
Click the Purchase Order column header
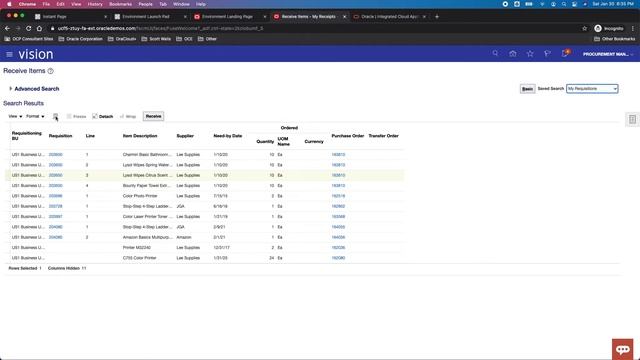[x=348, y=136]
